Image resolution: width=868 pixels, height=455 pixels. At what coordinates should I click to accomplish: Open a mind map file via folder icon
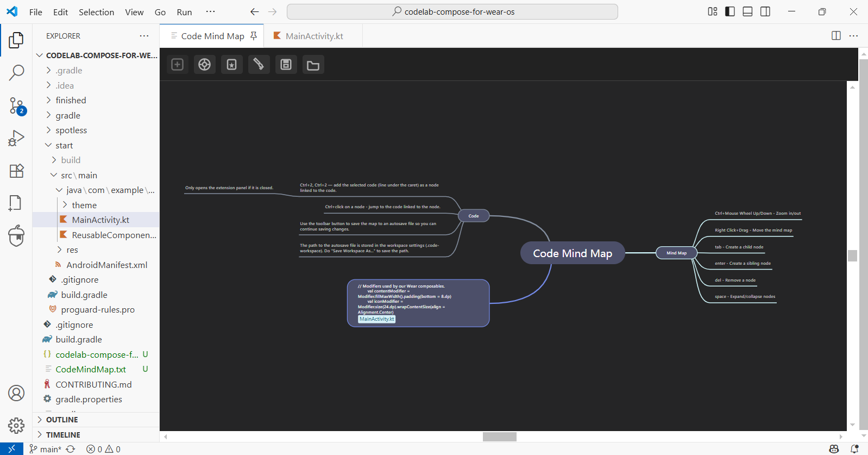313,65
